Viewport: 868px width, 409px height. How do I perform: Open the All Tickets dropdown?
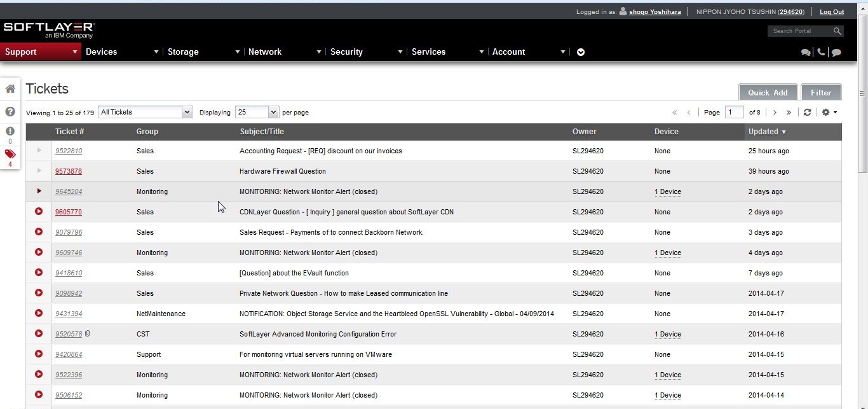(x=146, y=112)
